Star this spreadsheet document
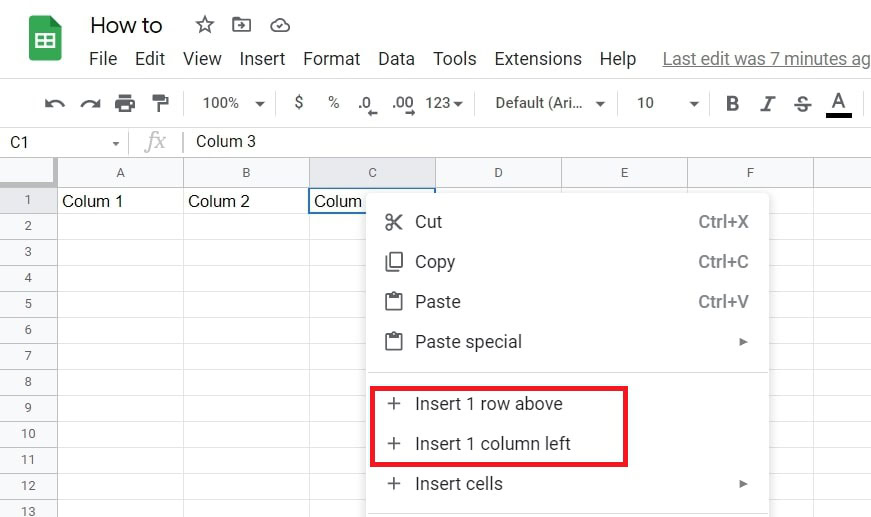The width and height of the screenshot is (871, 517). (x=204, y=25)
